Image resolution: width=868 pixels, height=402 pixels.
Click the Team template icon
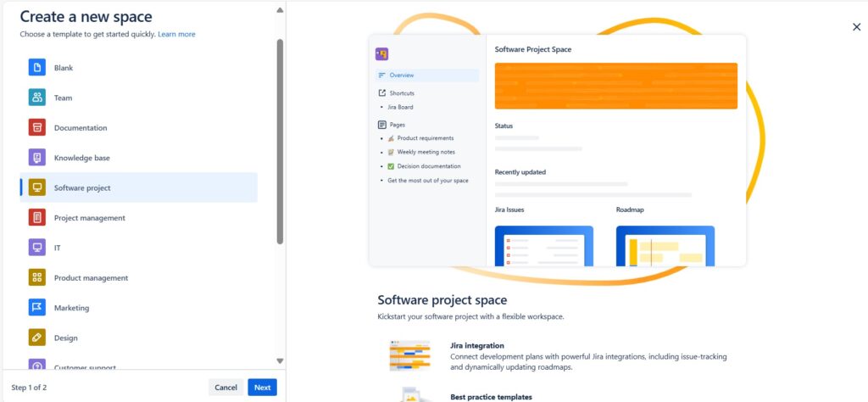[36, 98]
